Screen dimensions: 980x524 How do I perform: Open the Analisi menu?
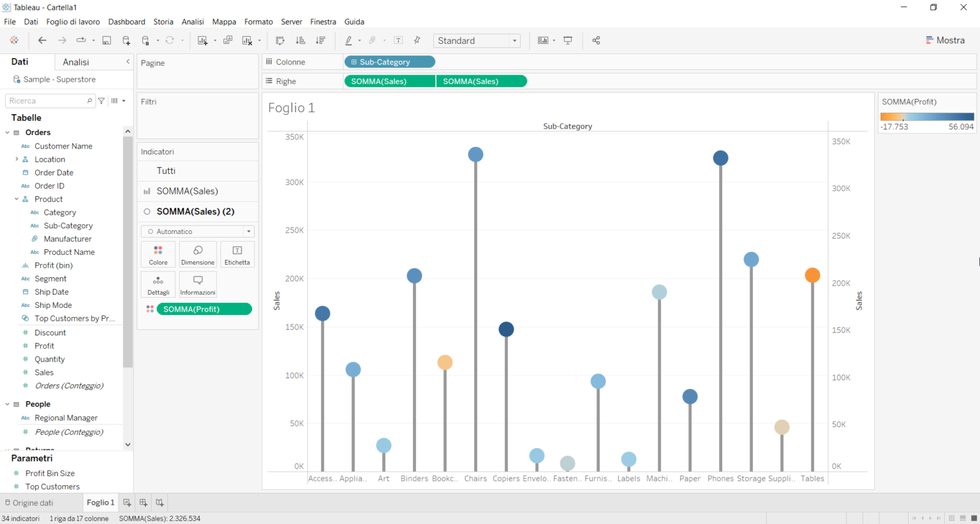pyautogui.click(x=192, y=21)
